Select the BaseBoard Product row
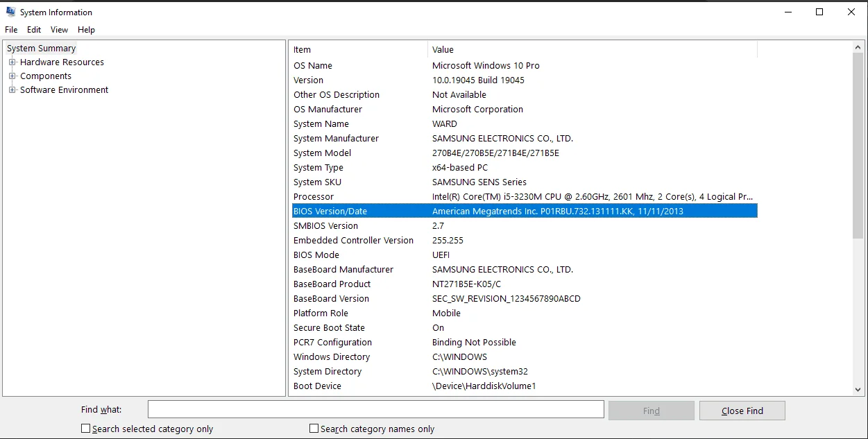The width and height of the screenshot is (868, 439). point(525,284)
